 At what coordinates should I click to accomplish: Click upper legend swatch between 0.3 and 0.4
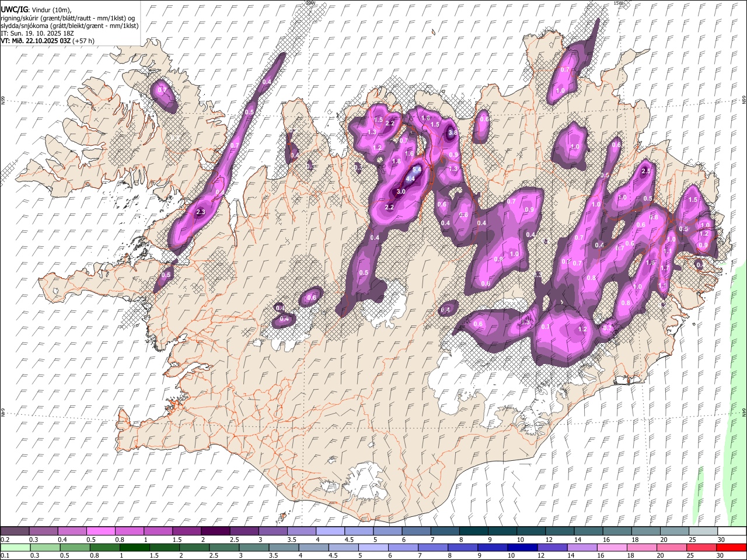coord(43,531)
